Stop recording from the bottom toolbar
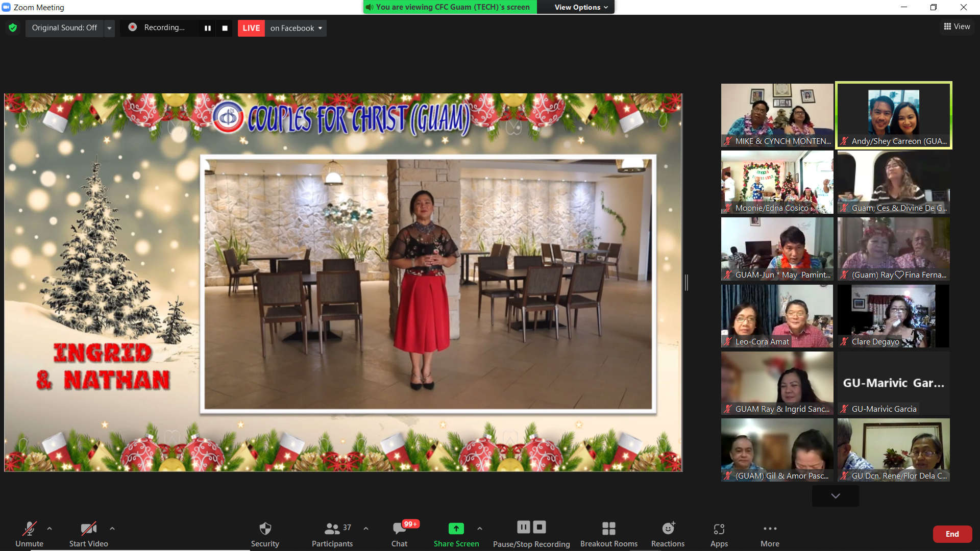The image size is (980, 551). click(540, 527)
